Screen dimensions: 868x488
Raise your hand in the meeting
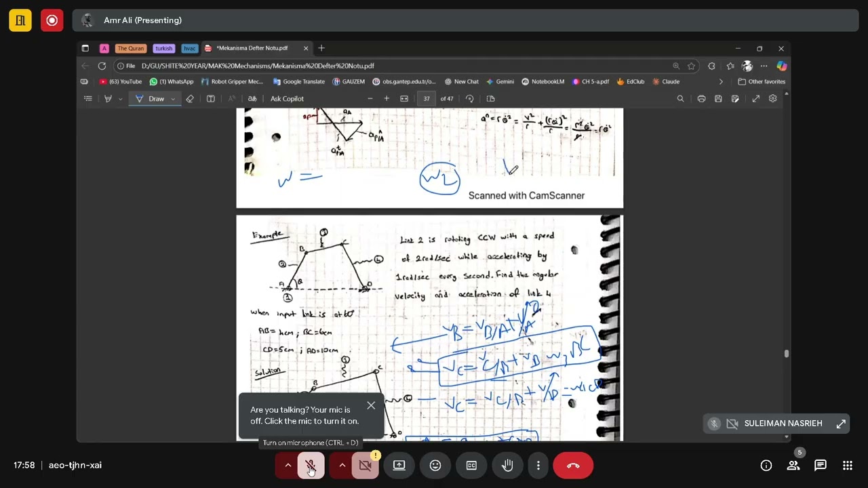(x=507, y=466)
